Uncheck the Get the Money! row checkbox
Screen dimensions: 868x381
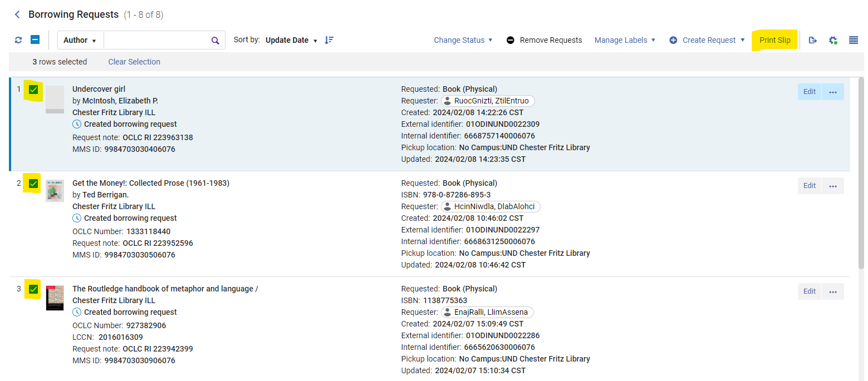(x=33, y=184)
